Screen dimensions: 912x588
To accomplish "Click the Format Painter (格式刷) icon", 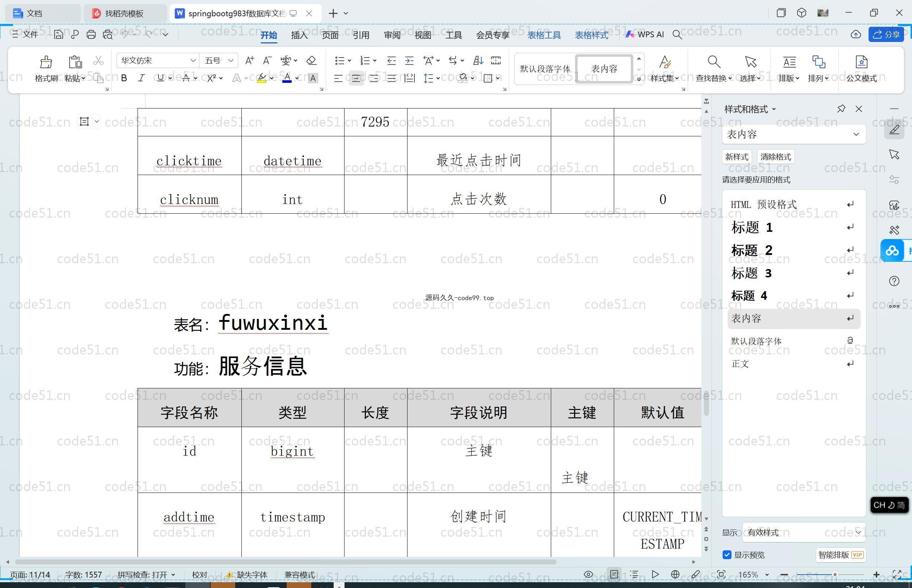I will (46, 61).
